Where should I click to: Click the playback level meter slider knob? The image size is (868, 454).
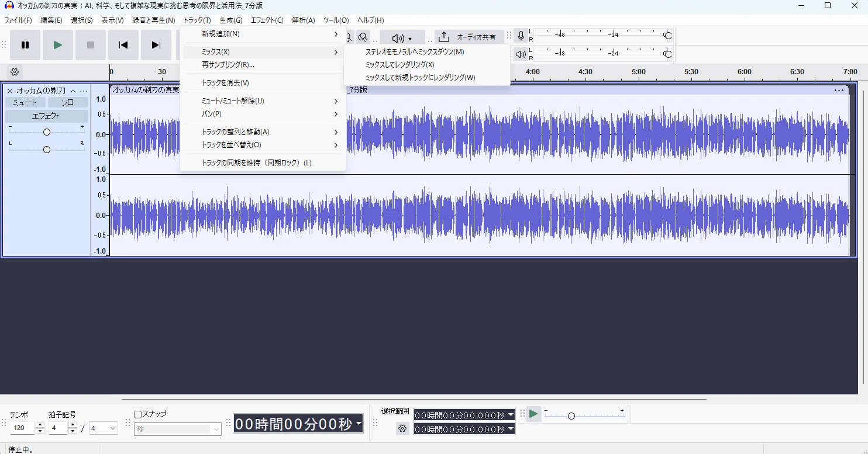pyautogui.click(x=668, y=54)
